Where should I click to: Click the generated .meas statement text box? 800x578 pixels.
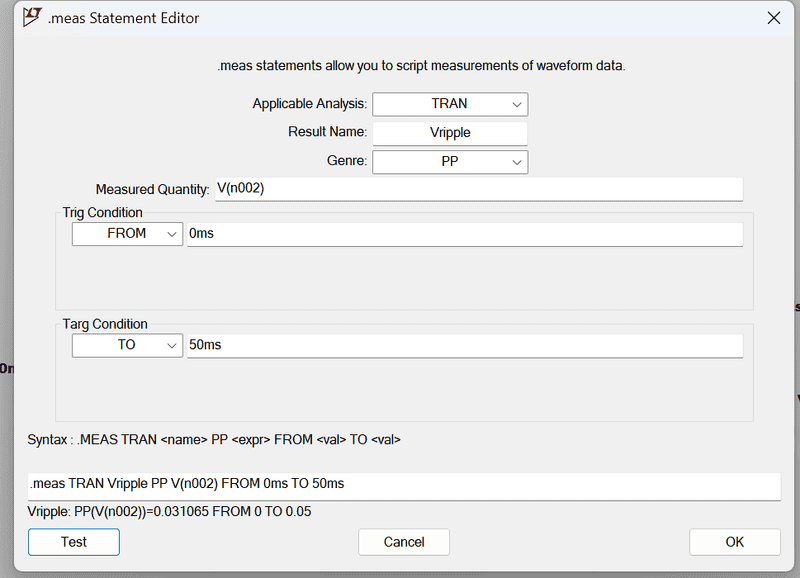click(403, 485)
